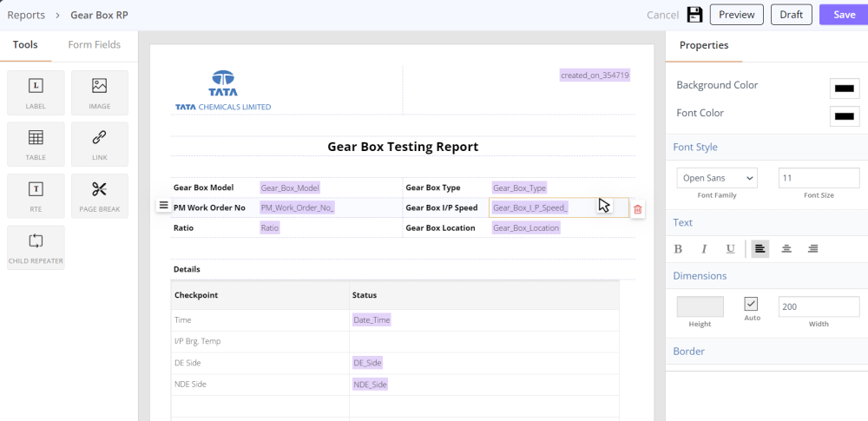Select the purple Ratio field tag
The width and height of the screenshot is (868, 421).
point(270,227)
